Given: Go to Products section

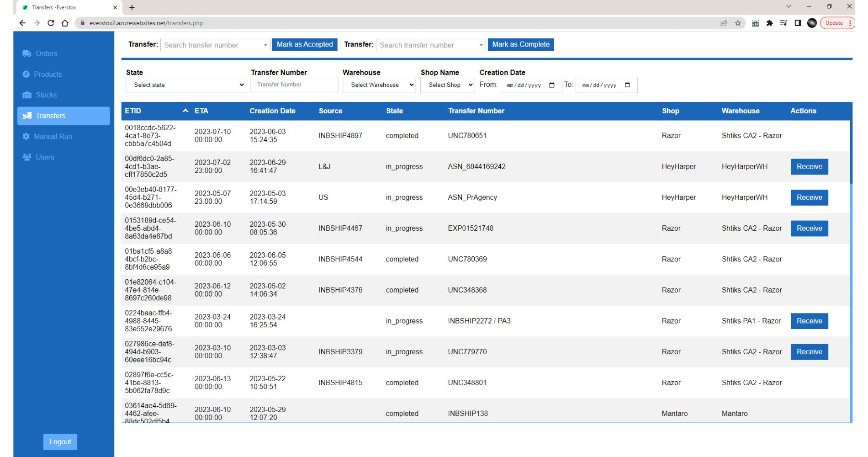Looking at the screenshot, I should [x=48, y=74].
